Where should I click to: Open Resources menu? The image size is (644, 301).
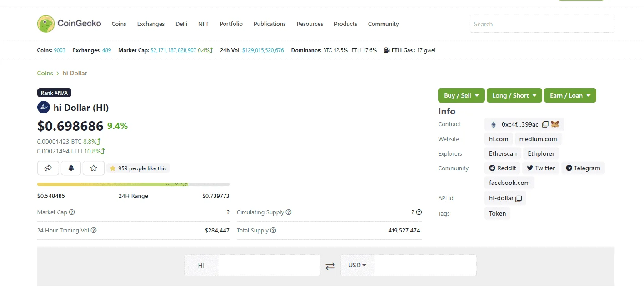pos(310,24)
